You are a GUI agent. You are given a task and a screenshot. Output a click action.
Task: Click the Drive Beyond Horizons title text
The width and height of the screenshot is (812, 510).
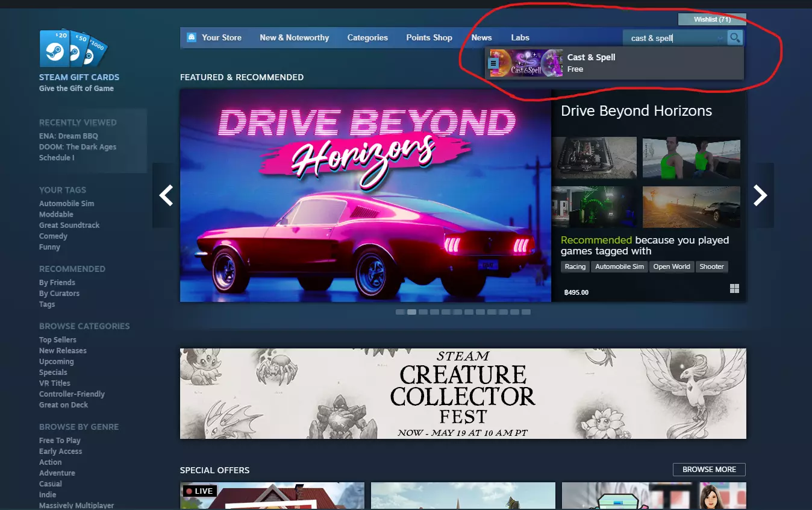636,111
